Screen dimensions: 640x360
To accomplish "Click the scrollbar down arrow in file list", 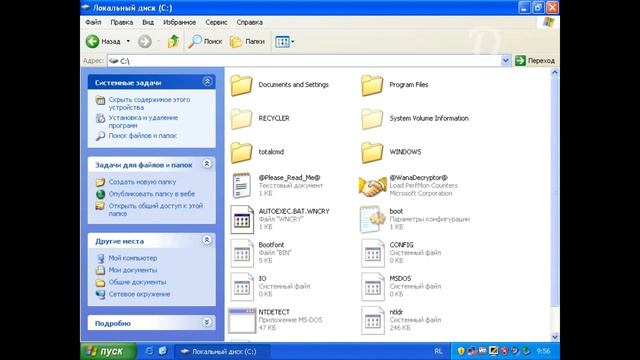I will [555, 337].
